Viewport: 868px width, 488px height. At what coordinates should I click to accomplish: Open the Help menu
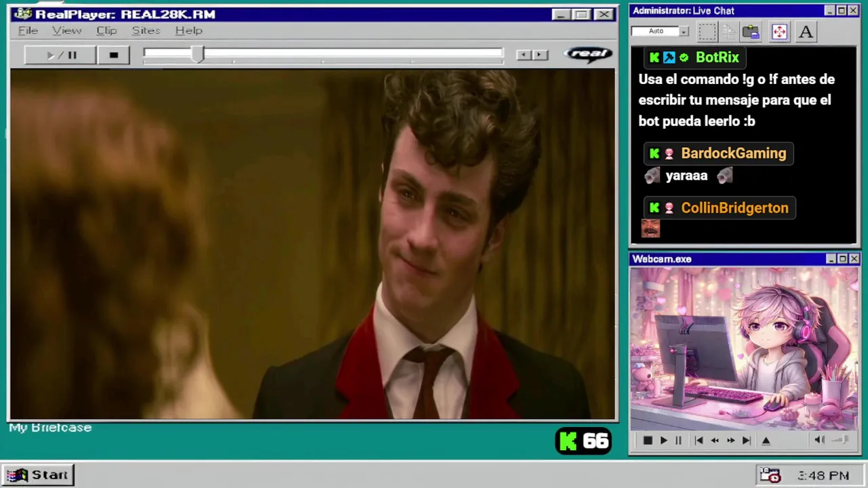[189, 30]
